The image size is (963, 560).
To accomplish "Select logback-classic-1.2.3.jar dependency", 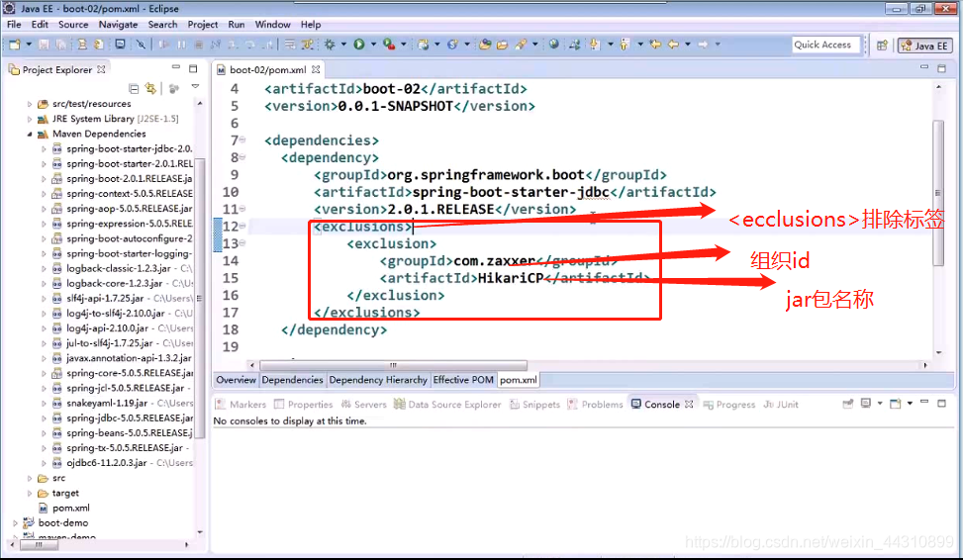I will (x=119, y=268).
